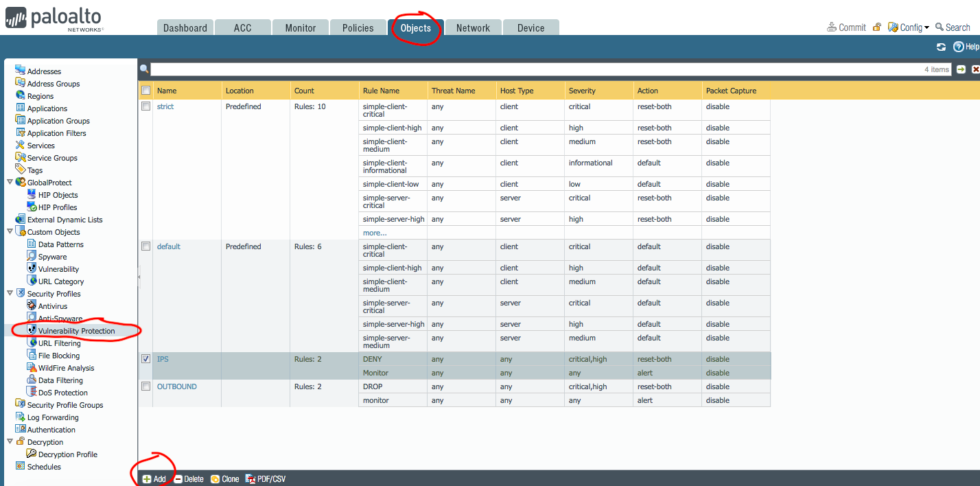Image resolution: width=980 pixels, height=486 pixels.
Task: Switch to the Network tab
Action: tap(472, 27)
